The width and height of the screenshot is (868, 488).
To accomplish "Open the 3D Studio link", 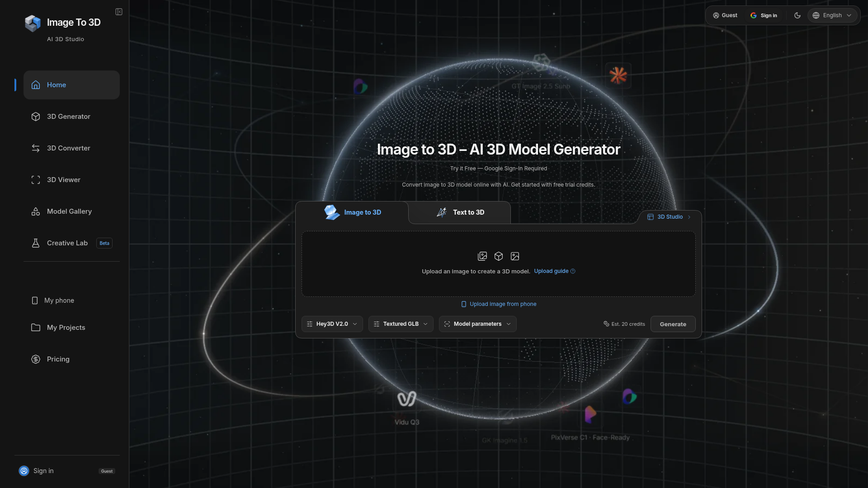I will click(x=669, y=217).
